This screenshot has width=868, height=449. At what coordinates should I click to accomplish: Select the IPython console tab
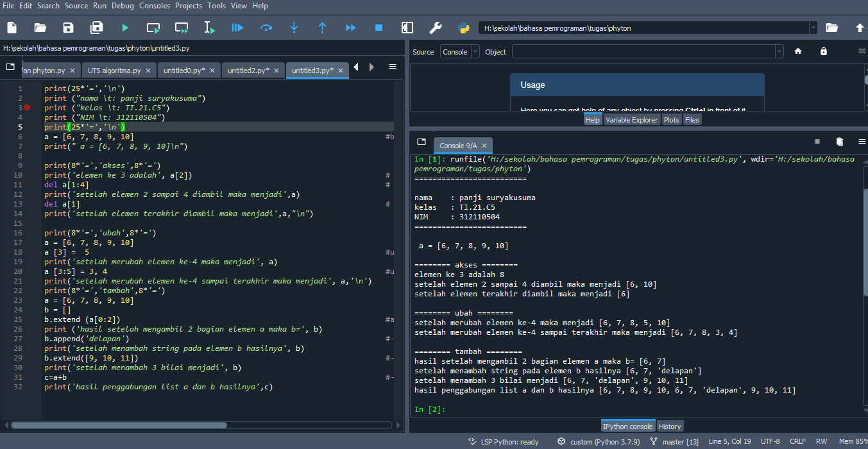628,426
